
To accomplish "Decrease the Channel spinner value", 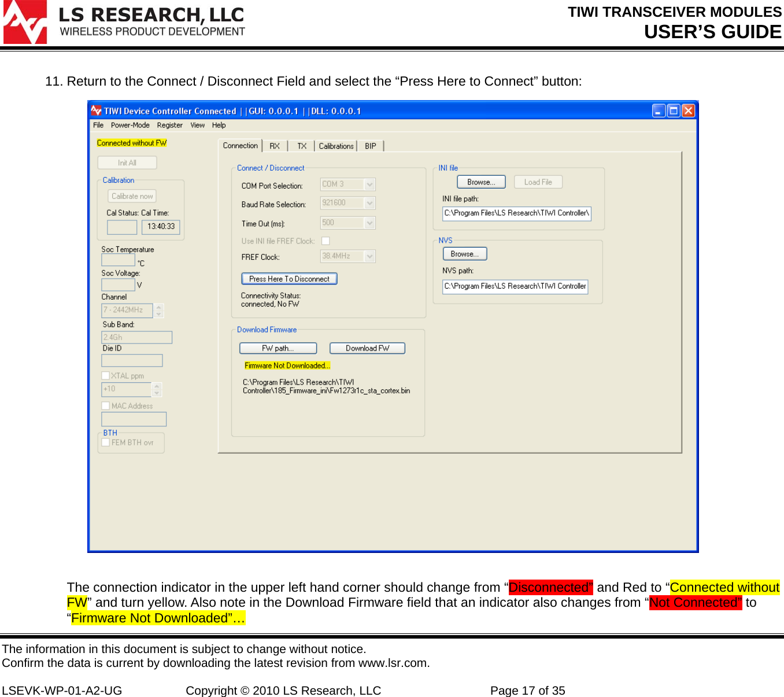I will tap(158, 314).
